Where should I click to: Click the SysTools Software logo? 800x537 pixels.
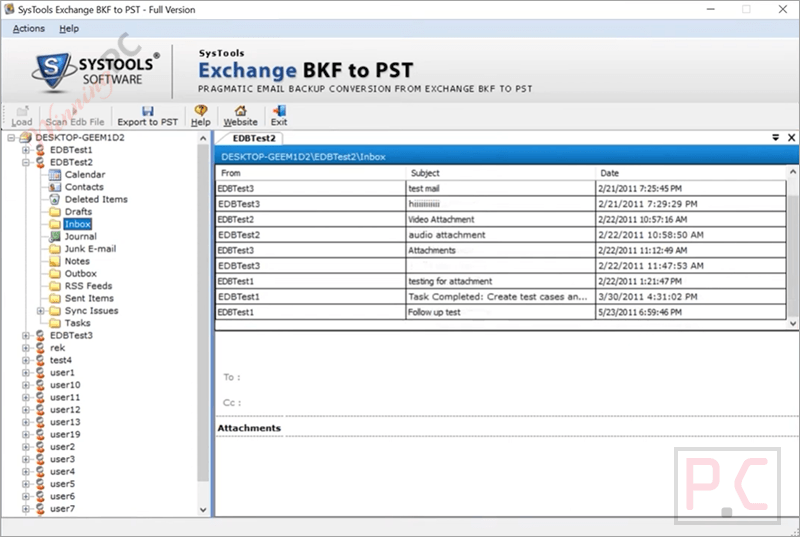[95, 71]
